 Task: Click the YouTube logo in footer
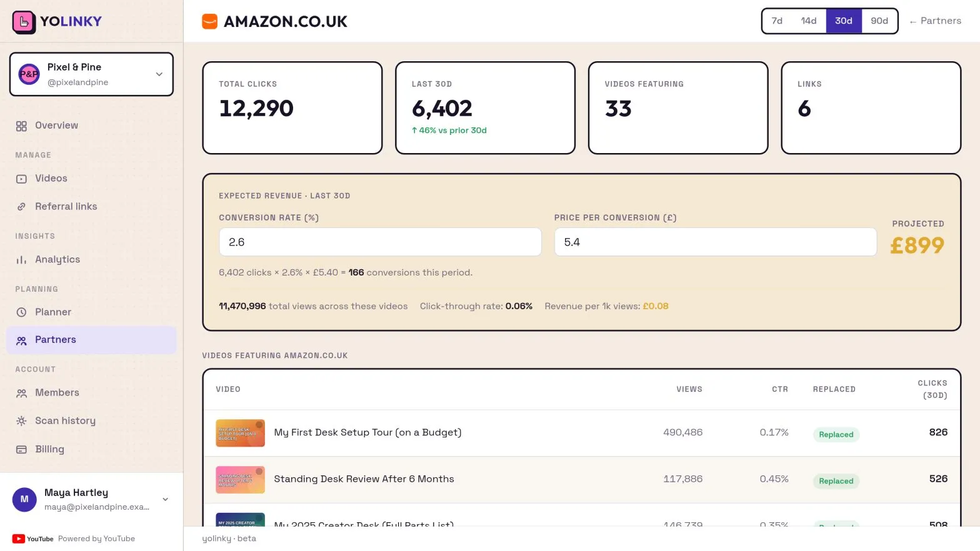pyautogui.click(x=32, y=539)
